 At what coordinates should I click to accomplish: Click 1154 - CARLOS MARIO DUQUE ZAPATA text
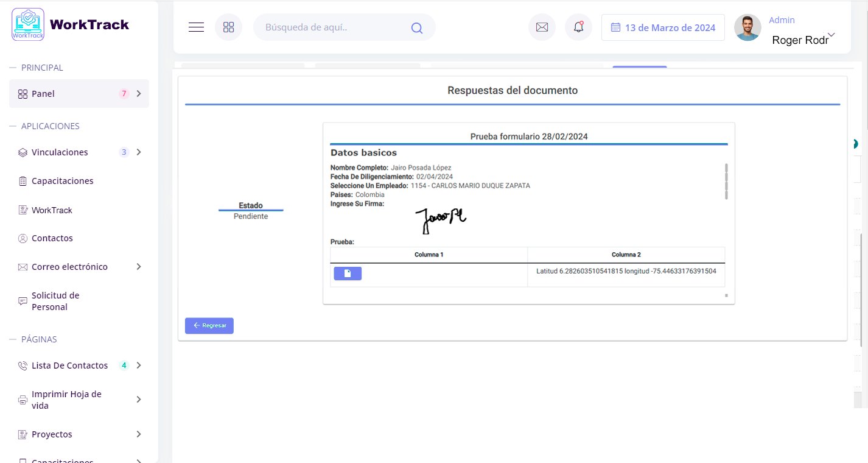[471, 186]
